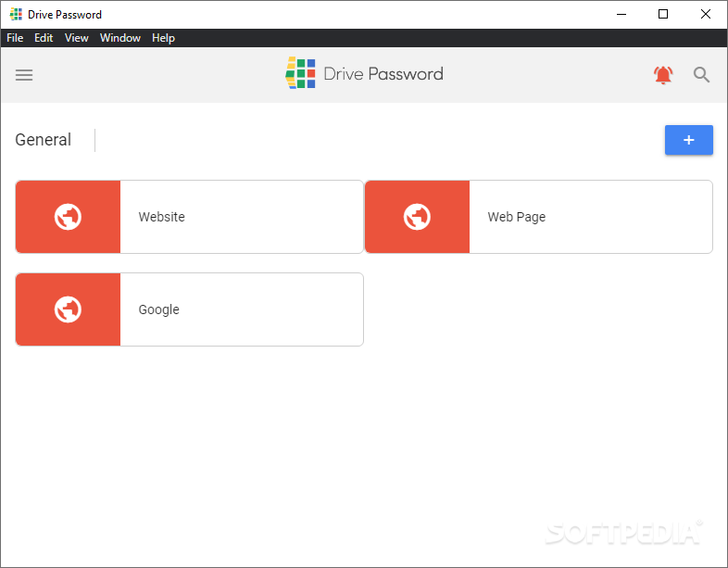Image resolution: width=728 pixels, height=568 pixels.
Task: Close the Drive Password window
Action: [705, 15]
